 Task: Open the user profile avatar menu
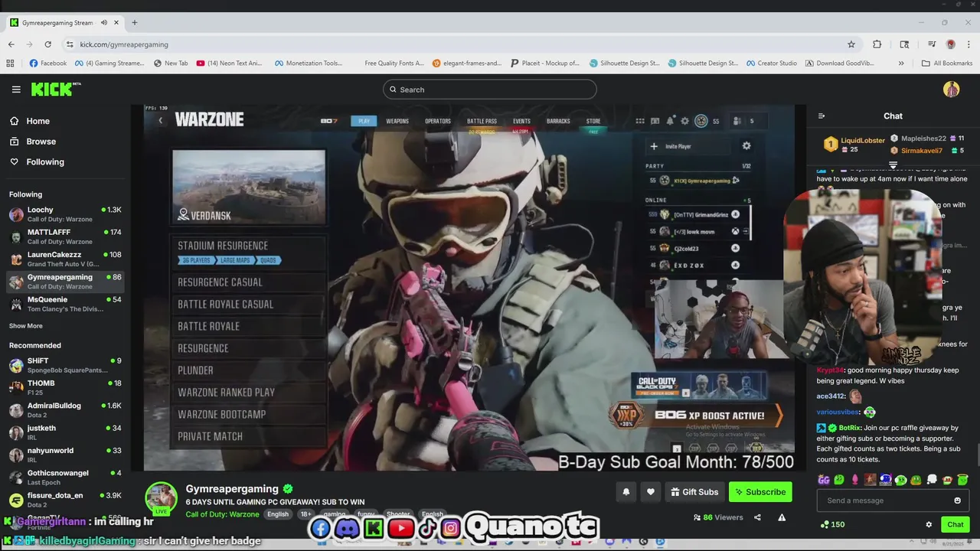pos(951,90)
